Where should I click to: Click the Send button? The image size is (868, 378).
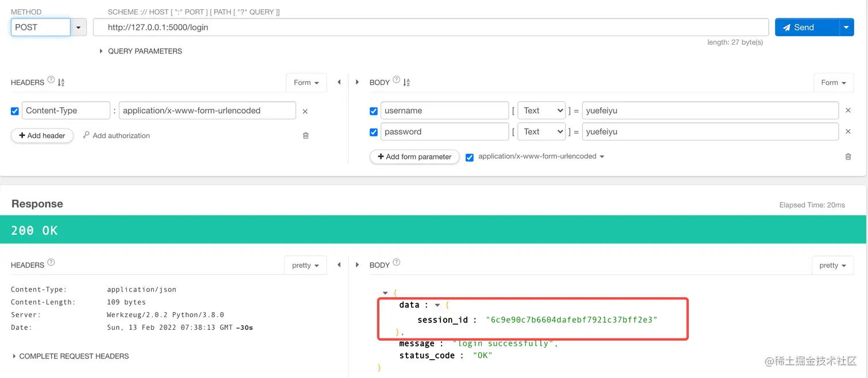pos(807,27)
